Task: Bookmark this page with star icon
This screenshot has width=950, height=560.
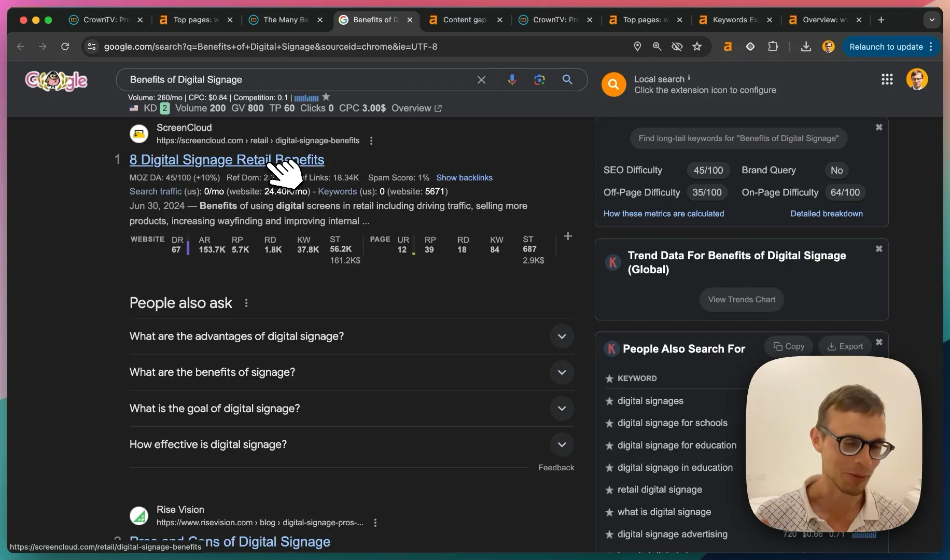Action: point(697,47)
